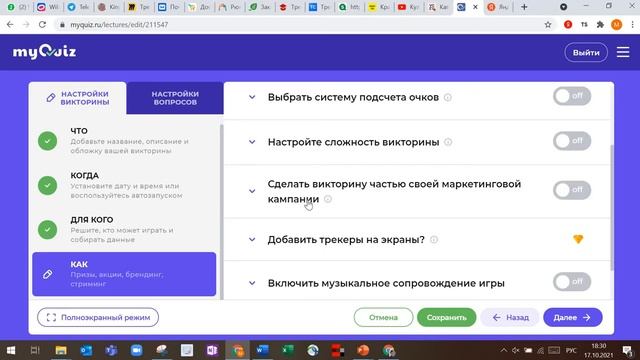
Task: Expand 'Настройте сложность викторины' chevron
Action: 252,142
